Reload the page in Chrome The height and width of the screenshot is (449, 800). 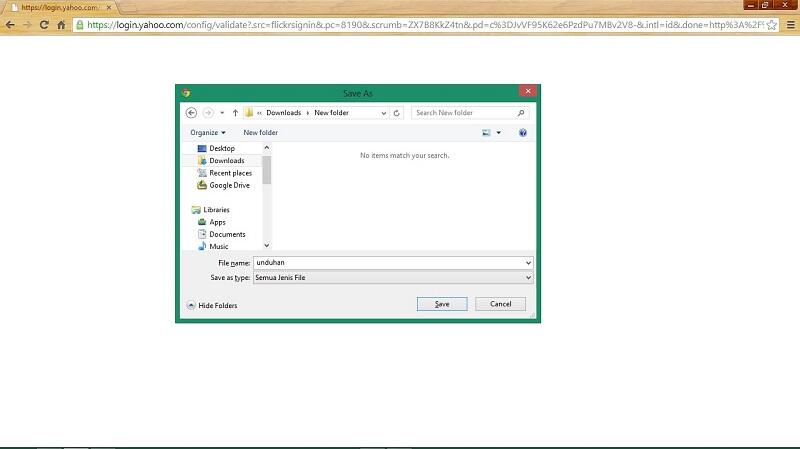tap(44, 24)
